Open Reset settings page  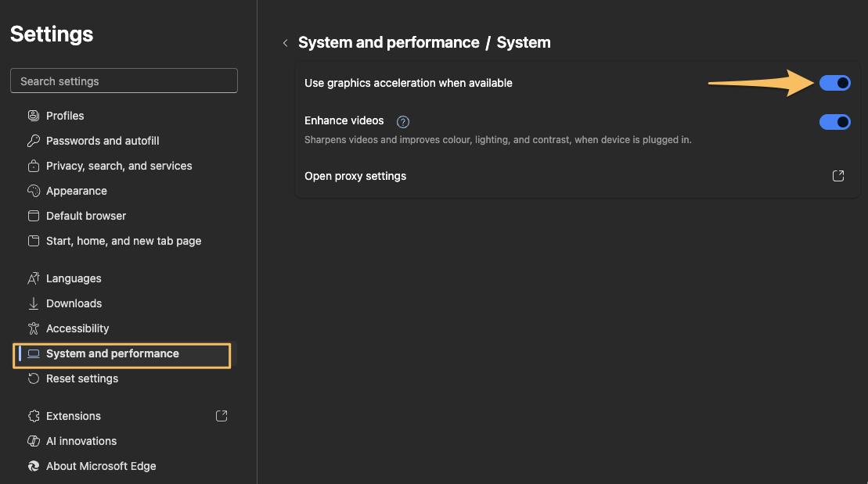tap(82, 378)
